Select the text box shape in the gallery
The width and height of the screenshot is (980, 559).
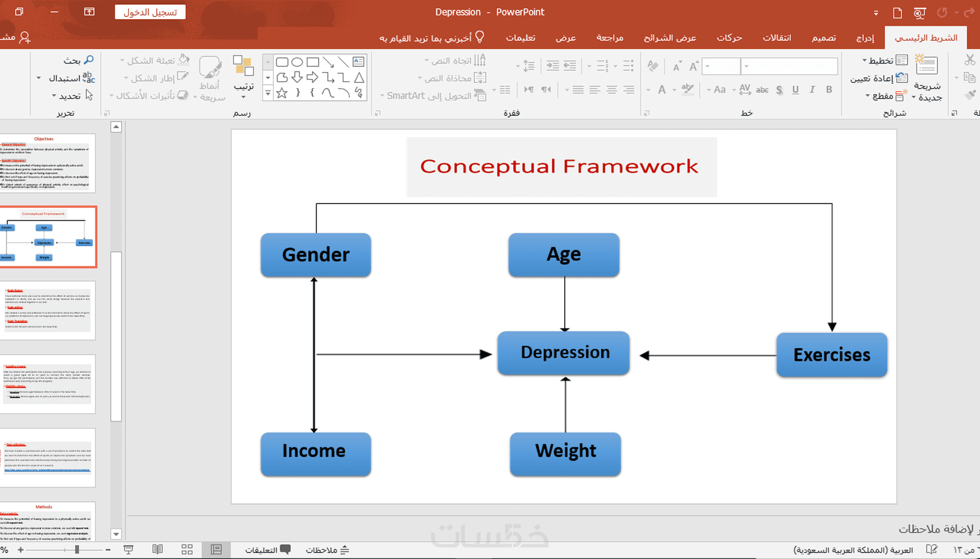pos(359,62)
